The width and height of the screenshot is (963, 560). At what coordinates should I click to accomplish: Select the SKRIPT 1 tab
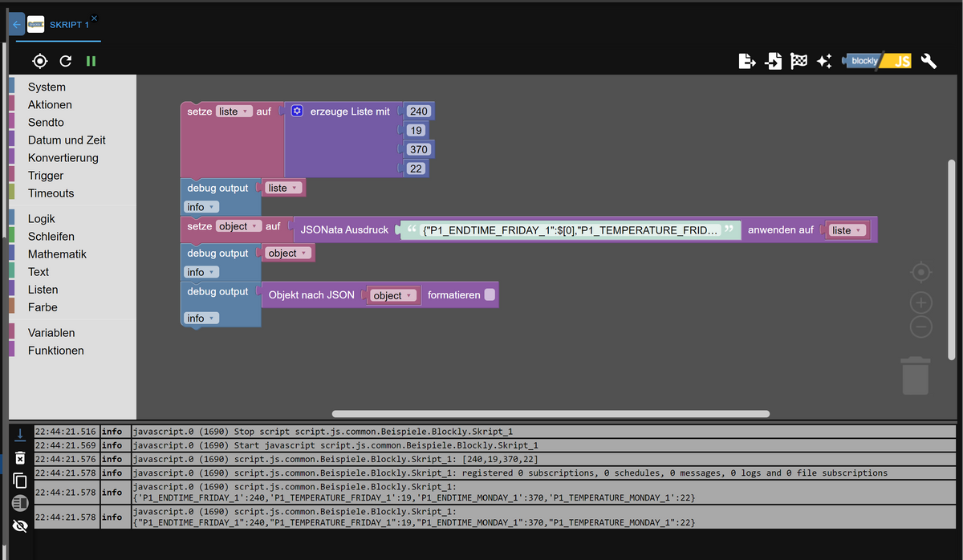click(69, 25)
